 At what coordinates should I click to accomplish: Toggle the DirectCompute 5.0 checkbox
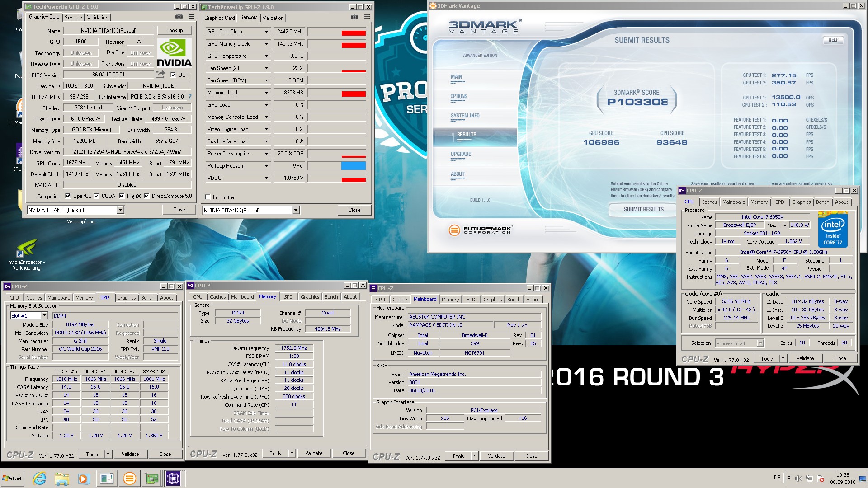coord(146,196)
